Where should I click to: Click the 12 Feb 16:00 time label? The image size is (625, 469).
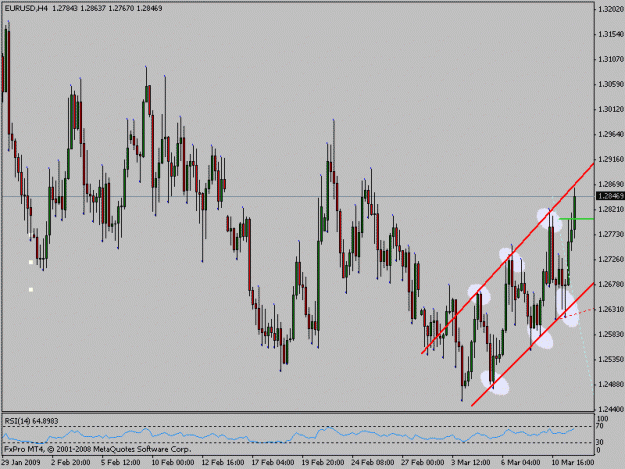pos(223,463)
